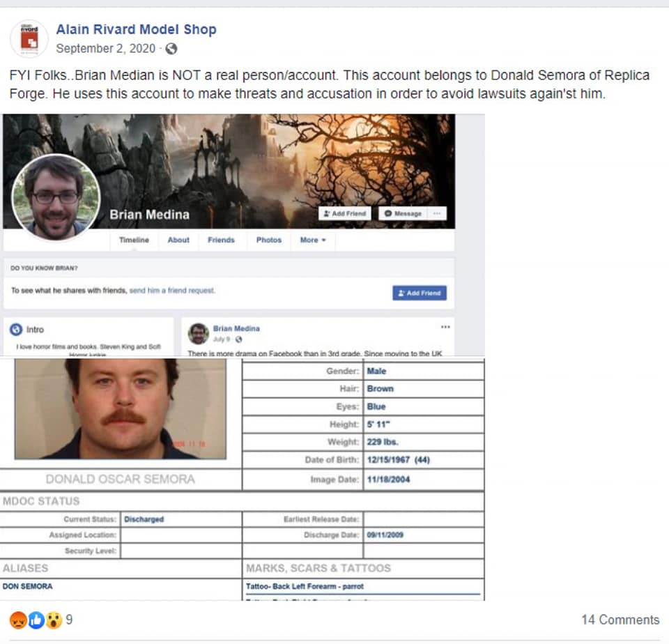Click the wow reaction icon
The height and width of the screenshot is (644, 669).
(54, 620)
